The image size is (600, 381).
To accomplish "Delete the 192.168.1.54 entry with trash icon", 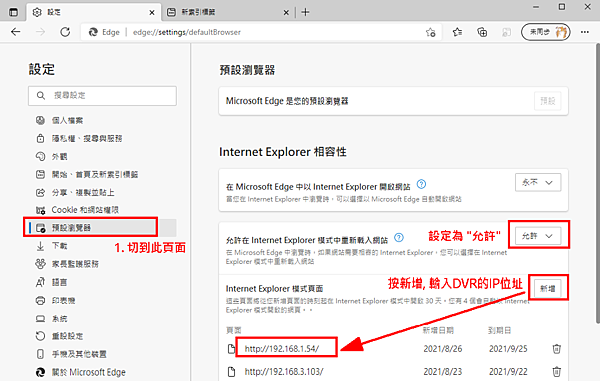I will click(557, 349).
